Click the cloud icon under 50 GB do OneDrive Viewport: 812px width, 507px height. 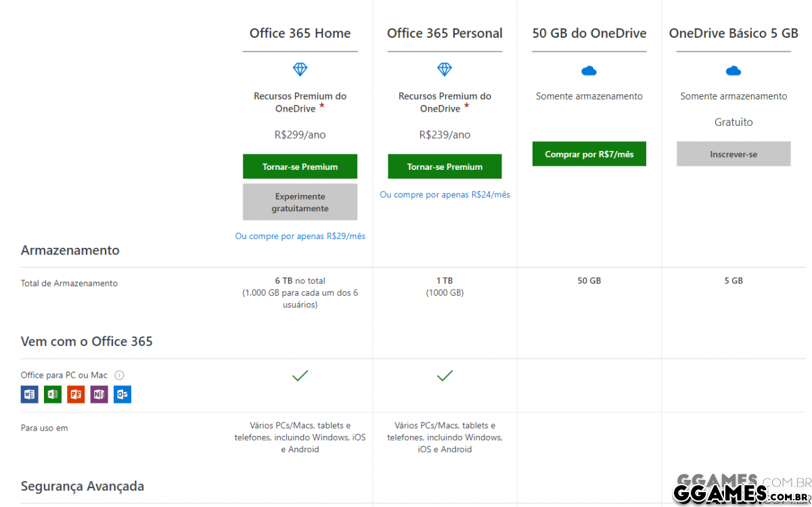589,70
